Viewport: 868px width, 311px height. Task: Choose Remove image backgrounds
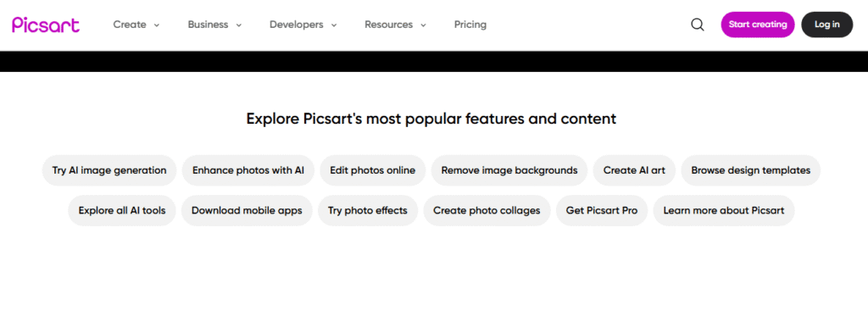[x=509, y=170]
